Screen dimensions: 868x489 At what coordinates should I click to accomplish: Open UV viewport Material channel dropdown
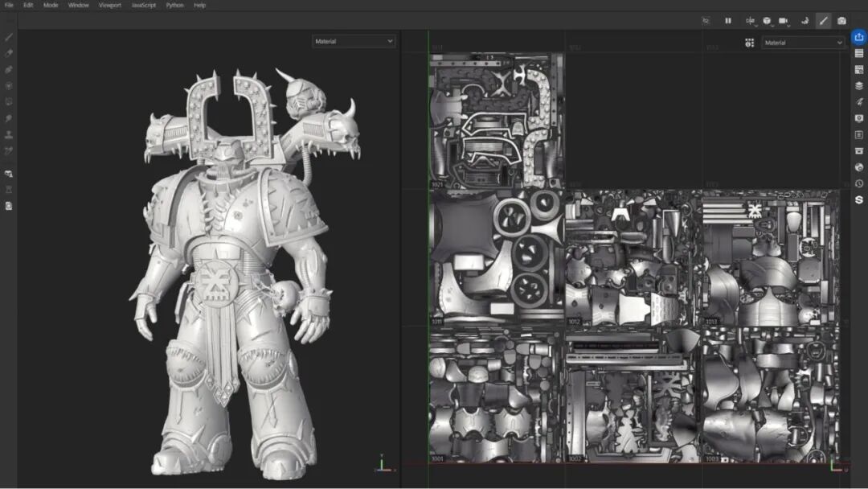[x=803, y=43]
